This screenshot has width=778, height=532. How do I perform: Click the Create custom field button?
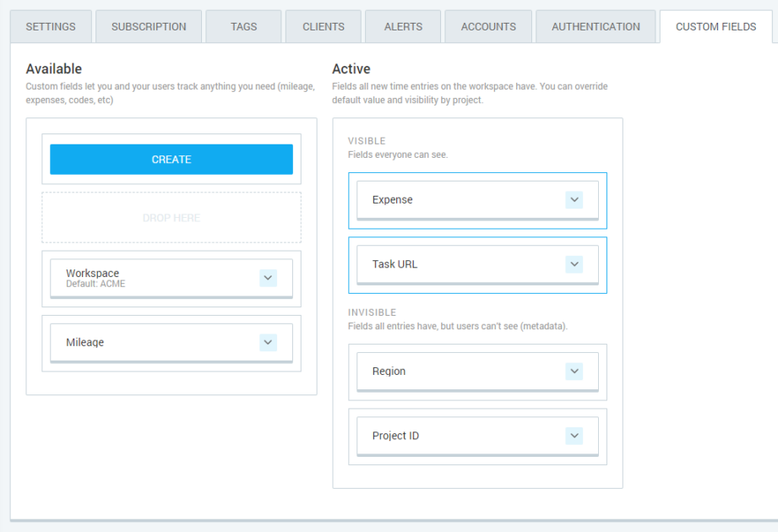coord(171,160)
